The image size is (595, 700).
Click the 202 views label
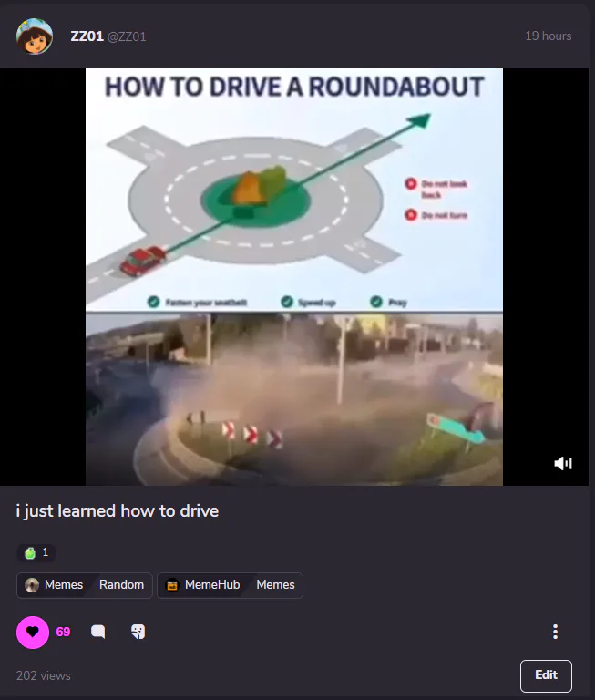[x=44, y=675]
